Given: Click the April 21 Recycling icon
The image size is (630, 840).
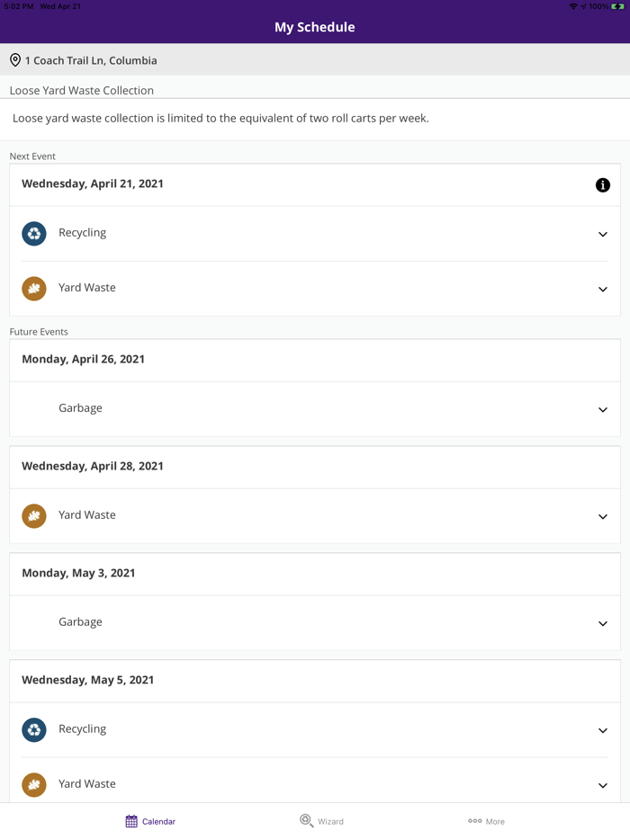Looking at the screenshot, I should point(34,234).
